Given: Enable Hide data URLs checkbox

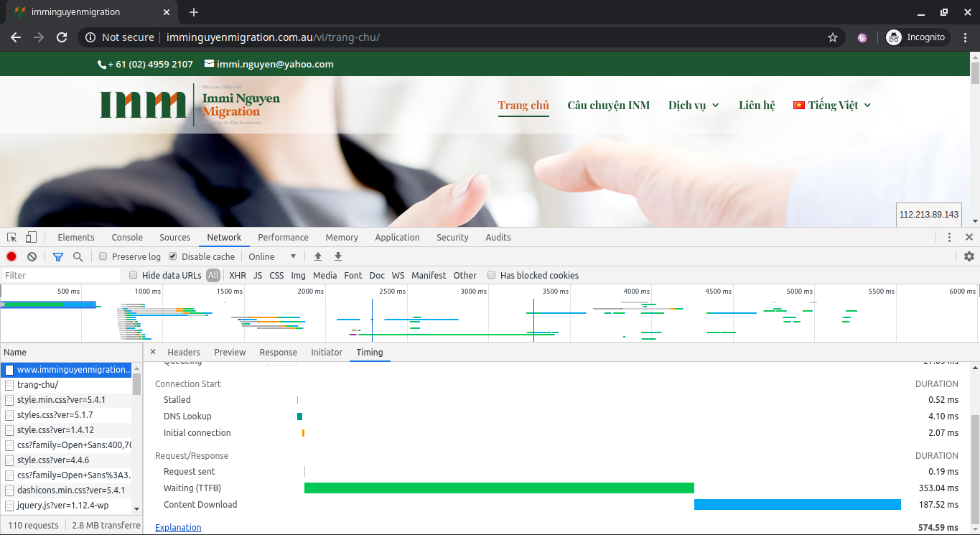Looking at the screenshot, I should point(133,275).
